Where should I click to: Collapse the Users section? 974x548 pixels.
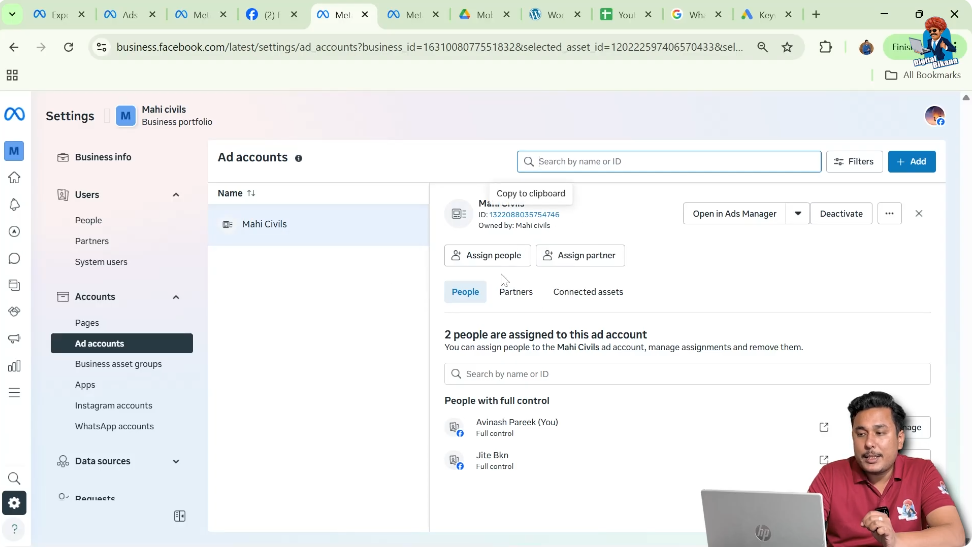(x=176, y=195)
